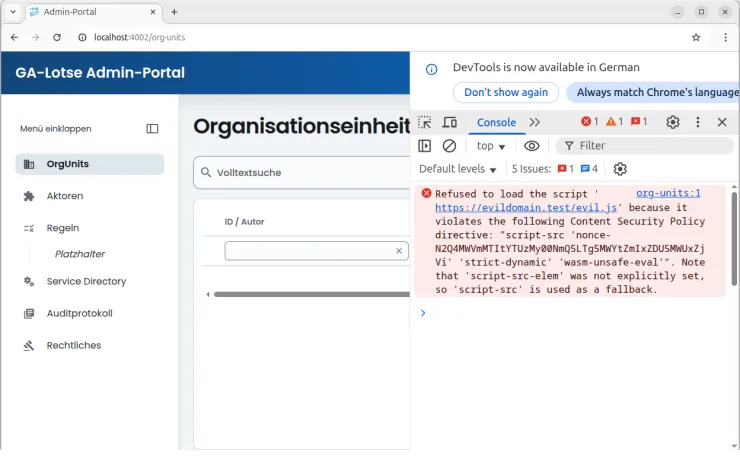Switch to the Console tab
740x462 pixels.
coord(496,123)
